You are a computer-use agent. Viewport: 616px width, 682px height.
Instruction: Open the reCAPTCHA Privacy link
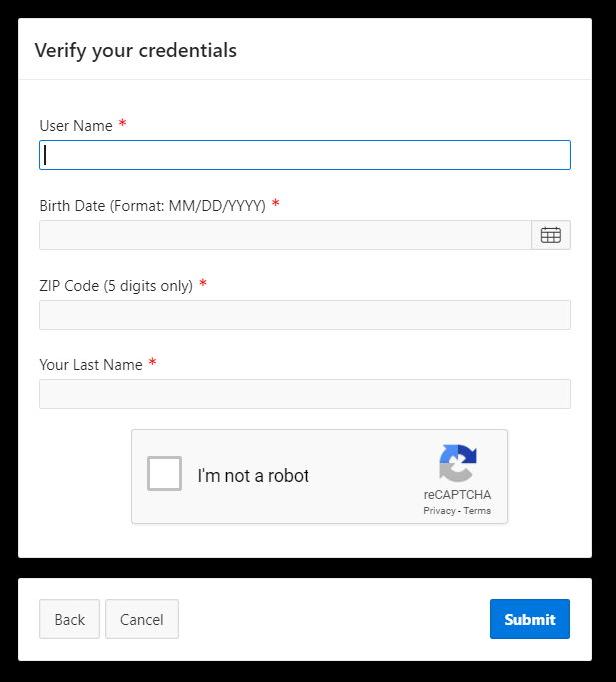439,511
